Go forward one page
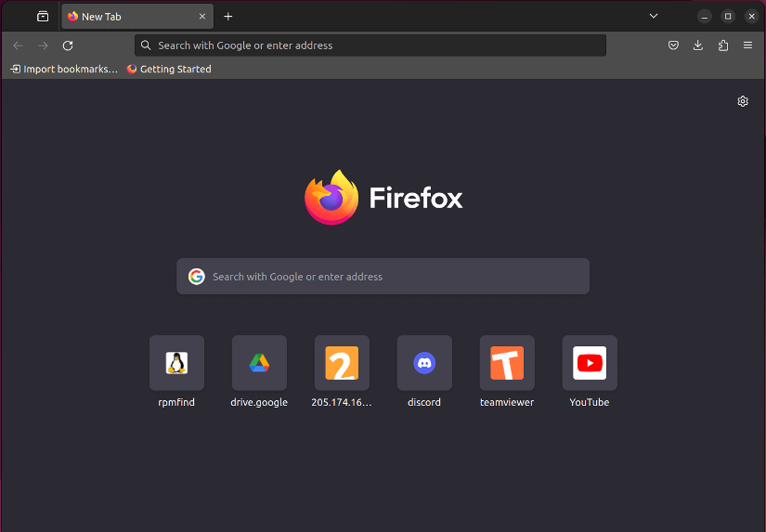Viewport: 766px width, 532px height. (43, 45)
